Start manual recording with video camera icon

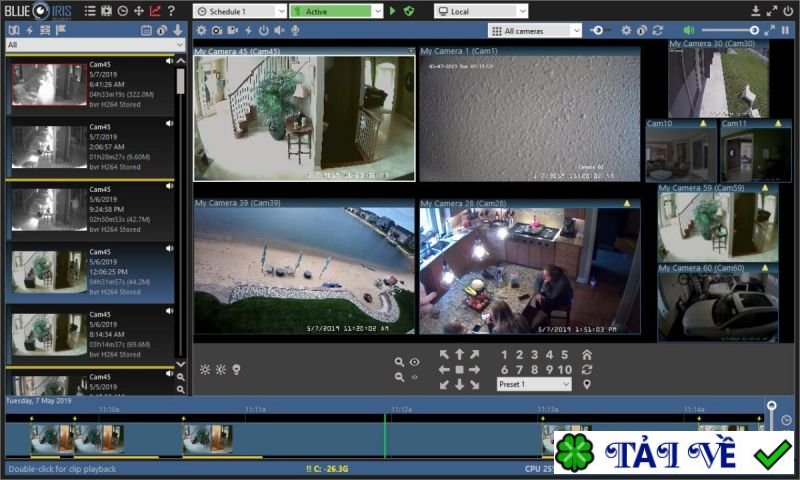coord(233,30)
